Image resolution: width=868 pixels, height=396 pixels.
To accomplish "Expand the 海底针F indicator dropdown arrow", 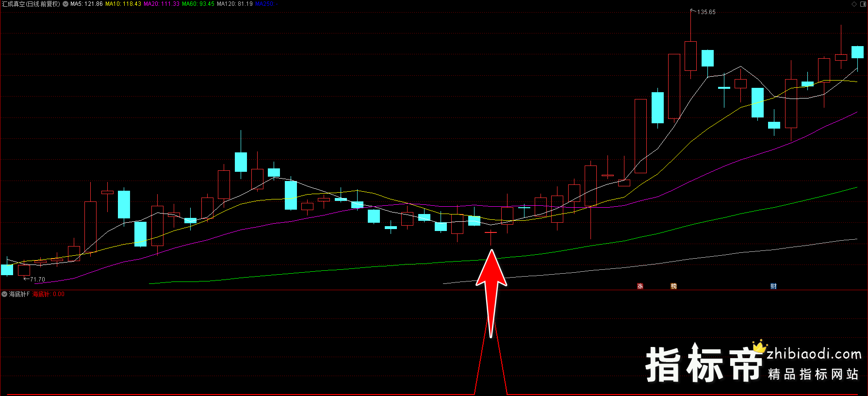I will [x=4, y=294].
